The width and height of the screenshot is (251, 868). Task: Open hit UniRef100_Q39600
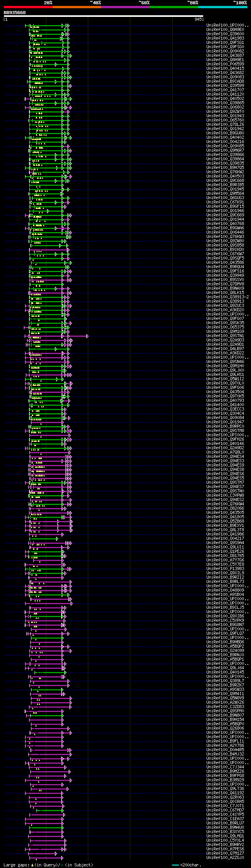point(225,34)
